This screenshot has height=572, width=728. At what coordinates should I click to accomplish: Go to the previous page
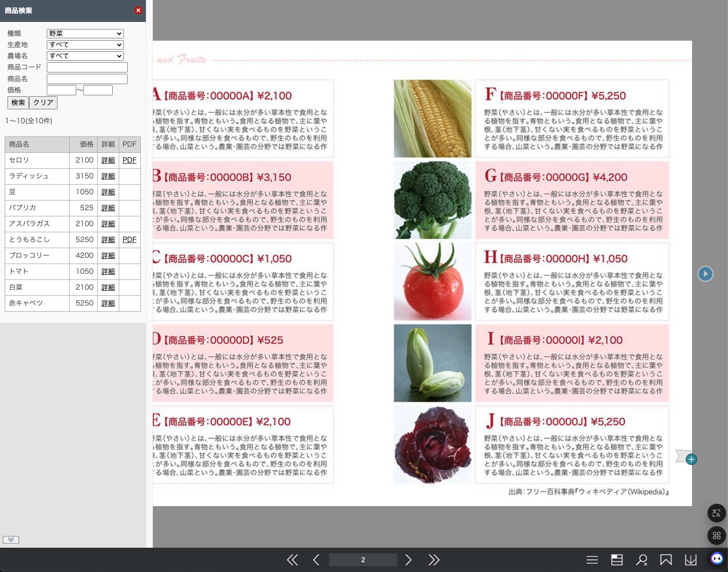[316, 560]
